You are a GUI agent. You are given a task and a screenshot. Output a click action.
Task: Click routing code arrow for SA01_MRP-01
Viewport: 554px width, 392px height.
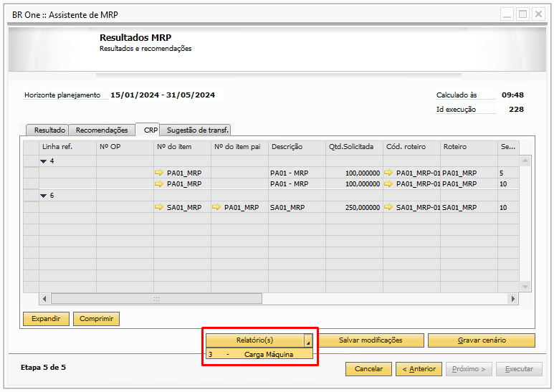(388, 207)
